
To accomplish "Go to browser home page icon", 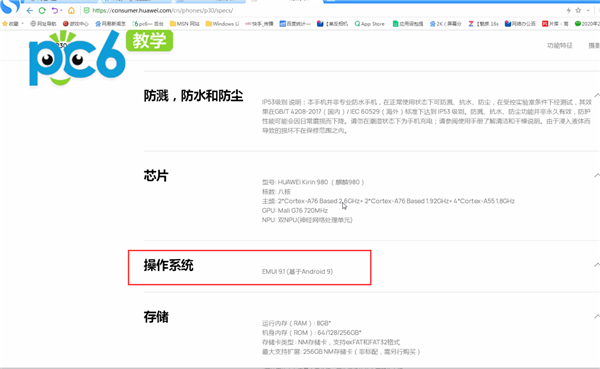I will pyautogui.click(x=71, y=10).
